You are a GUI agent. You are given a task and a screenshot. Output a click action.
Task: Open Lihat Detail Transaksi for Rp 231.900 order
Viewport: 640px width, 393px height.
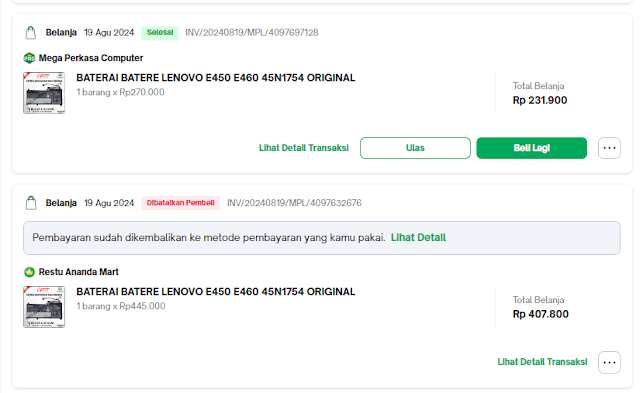(304, 148)
